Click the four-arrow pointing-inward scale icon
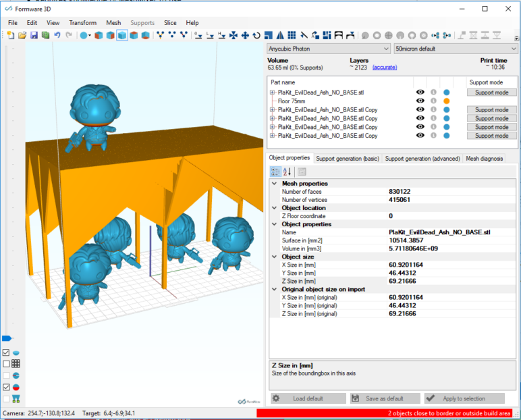Image resolution: width=521 pixels, height=420 pixels. click(234, 35)
